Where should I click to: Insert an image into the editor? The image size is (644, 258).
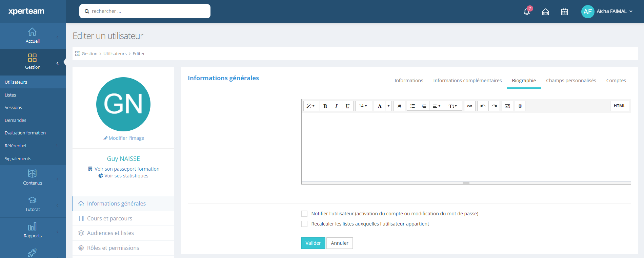click(507, 106)
